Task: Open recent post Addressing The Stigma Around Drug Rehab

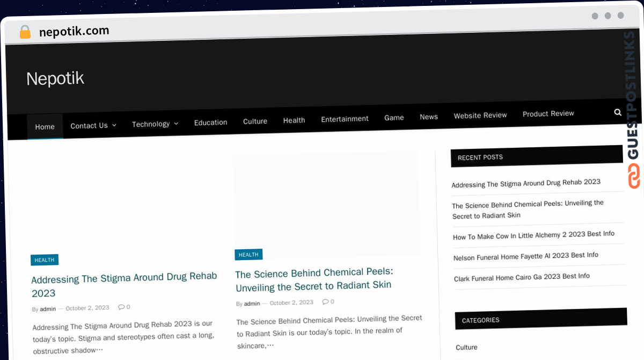Action: tap(526, 183)
